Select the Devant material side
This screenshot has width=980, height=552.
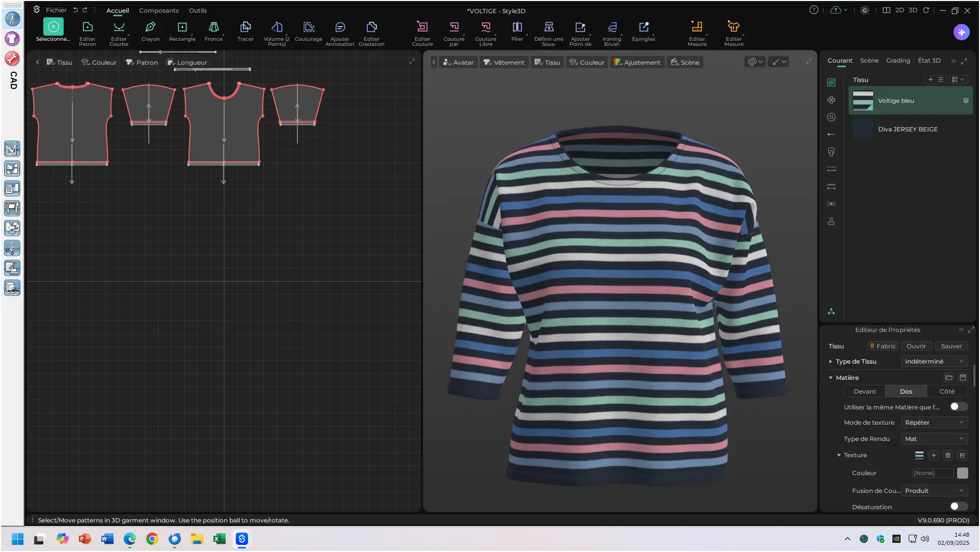(x=864, y=391)
